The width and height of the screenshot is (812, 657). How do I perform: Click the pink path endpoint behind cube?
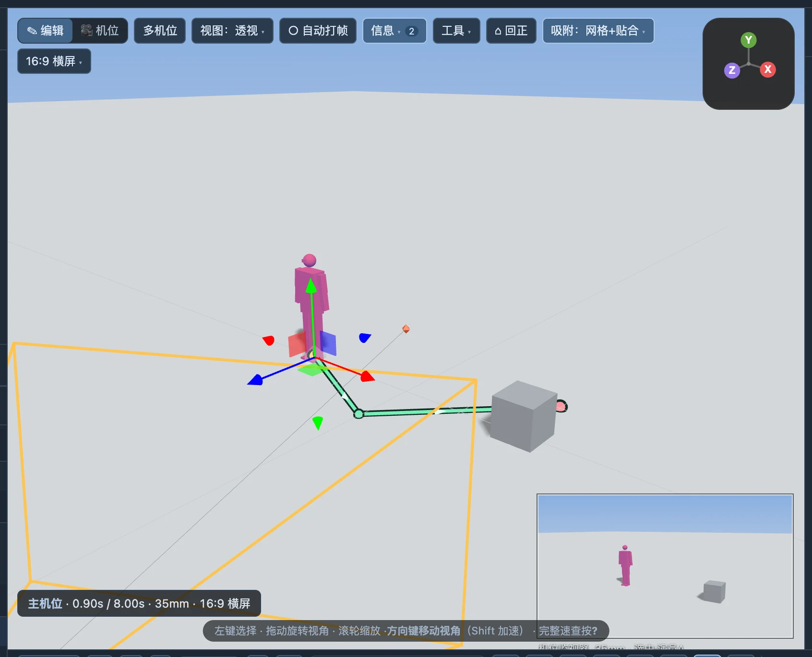tap(561, 407)
